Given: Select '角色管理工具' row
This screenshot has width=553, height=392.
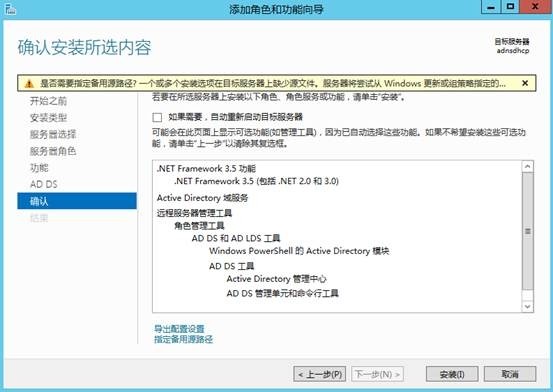Looking at the screenshot, I should (199, 226).
